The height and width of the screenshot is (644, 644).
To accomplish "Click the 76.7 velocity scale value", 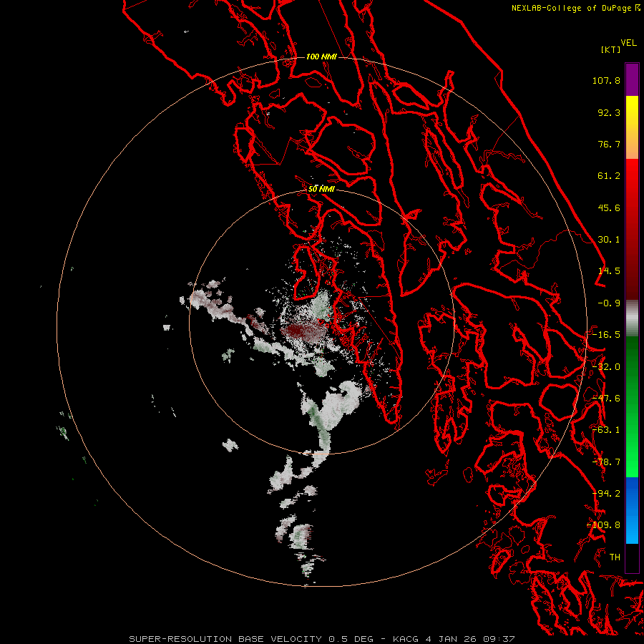I will pyautogui.click(x=609, y=144).
